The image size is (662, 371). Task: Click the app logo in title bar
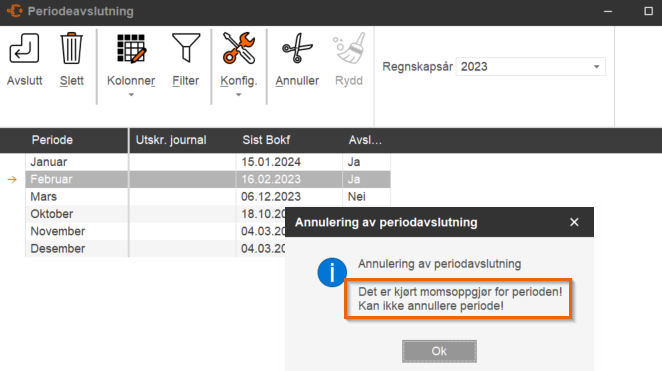pos(14,11)
